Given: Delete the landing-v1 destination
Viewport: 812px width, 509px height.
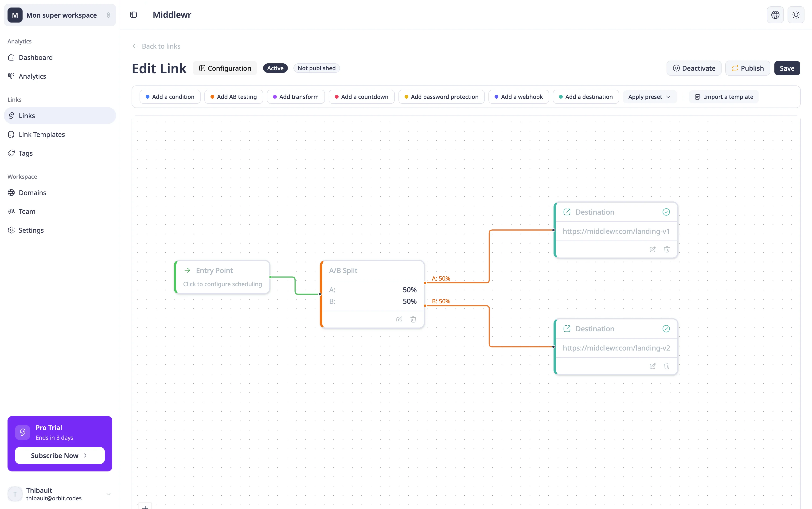Looking at the screenshot, I should (667, 249).
